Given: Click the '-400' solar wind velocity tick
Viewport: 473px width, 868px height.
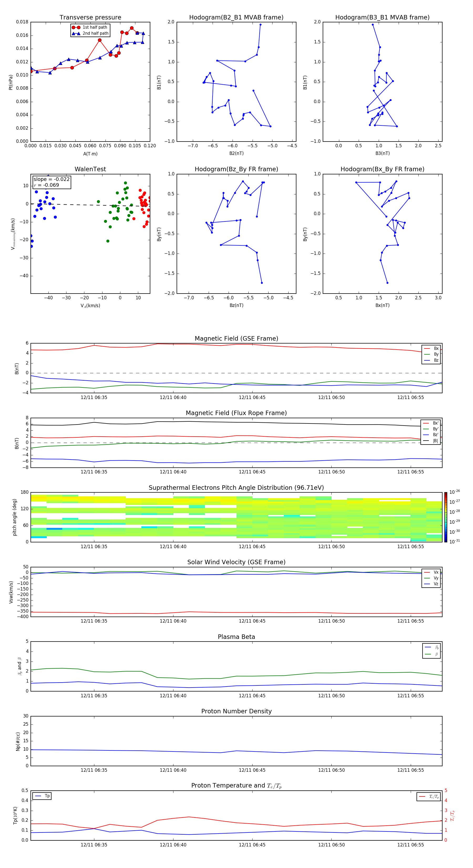Looking at the screenshot, I should 23,617.
